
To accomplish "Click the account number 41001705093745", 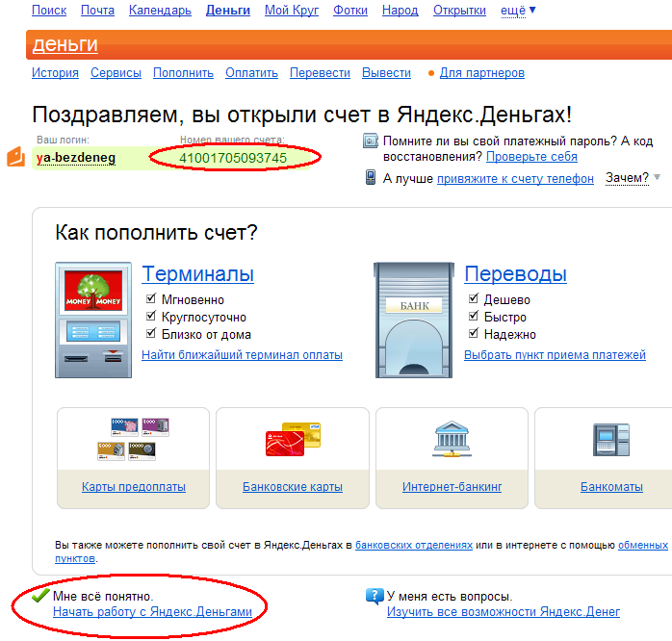I will (x=233, y=158).
